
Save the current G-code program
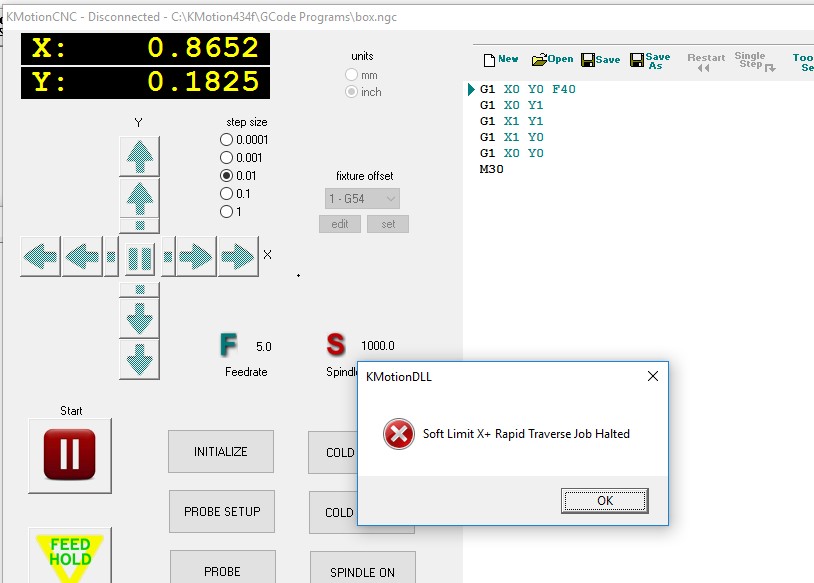[600, 60]
